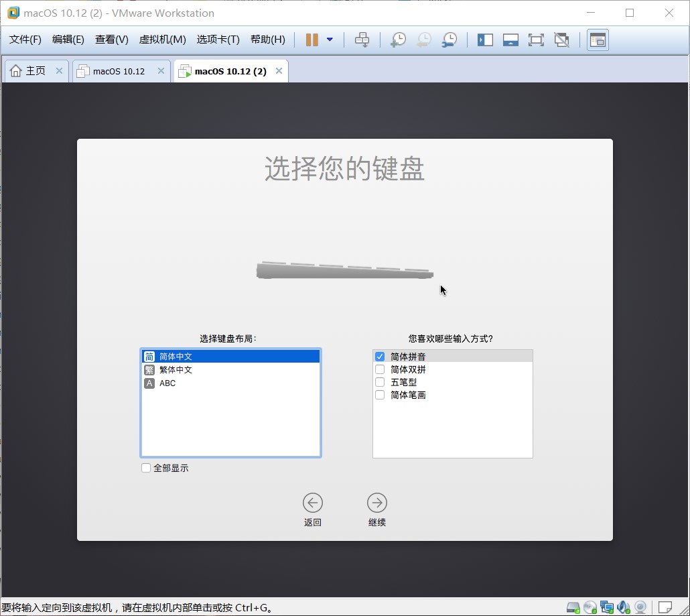Close the 主页 tab

[59, 71]
